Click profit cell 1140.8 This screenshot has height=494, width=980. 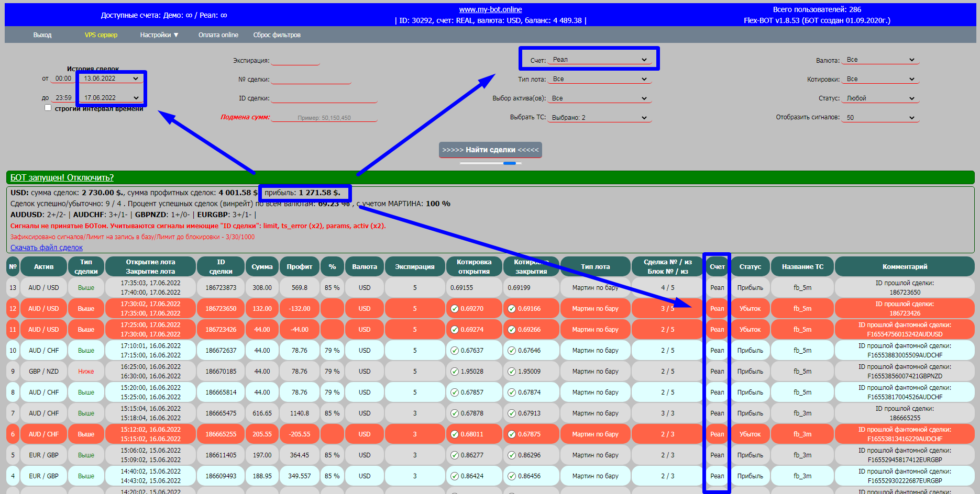tap(300, 413)
